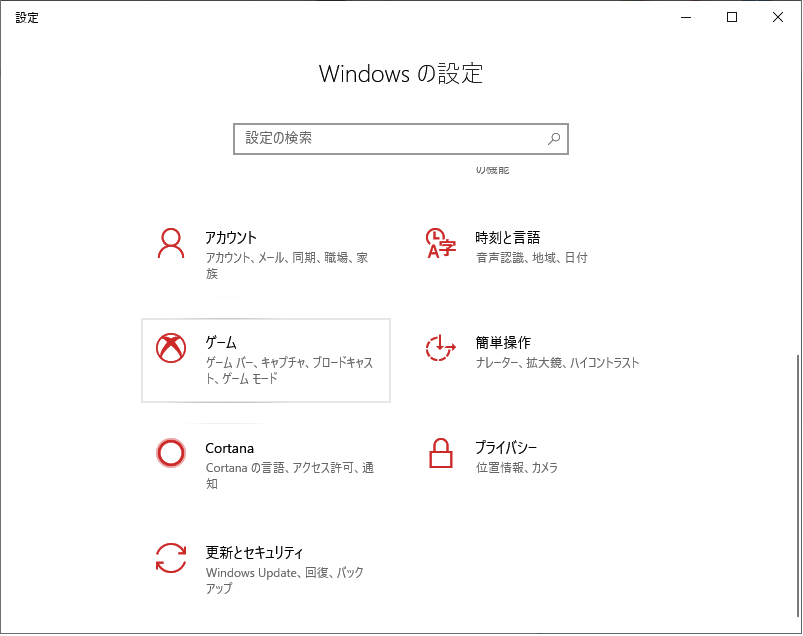Focus the 設定の検索 search box
Screen dimensions: 803x636
[x=400, y=139]
